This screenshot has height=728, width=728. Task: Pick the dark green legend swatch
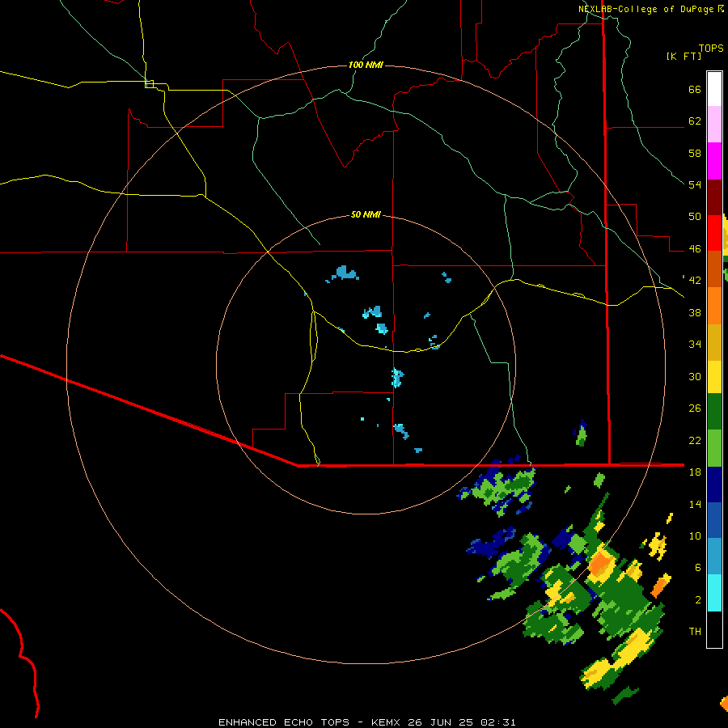coord(714,412)
